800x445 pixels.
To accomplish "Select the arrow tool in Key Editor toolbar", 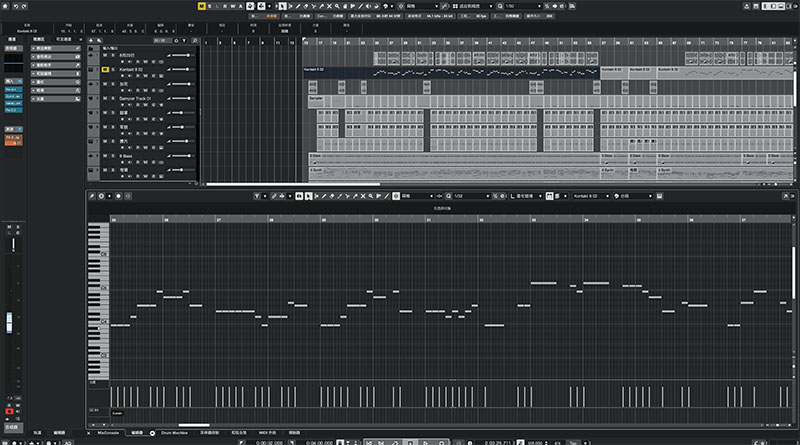I will (308, 196).
